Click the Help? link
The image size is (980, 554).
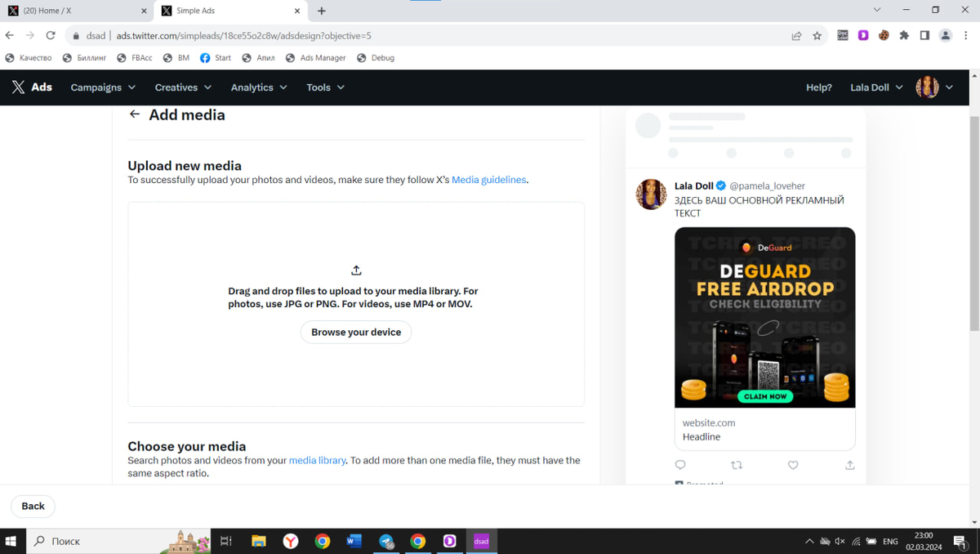click(819, 87)
